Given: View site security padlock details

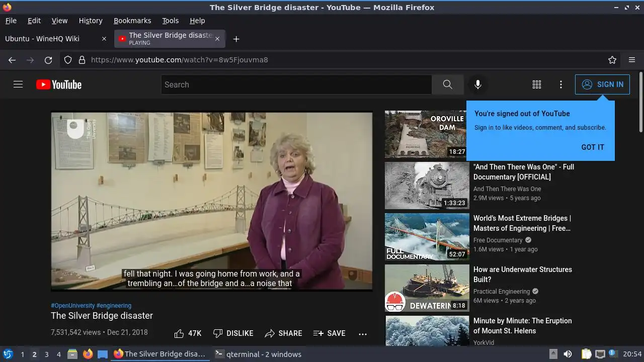Looking at the screenshot, I should [82, 60].
